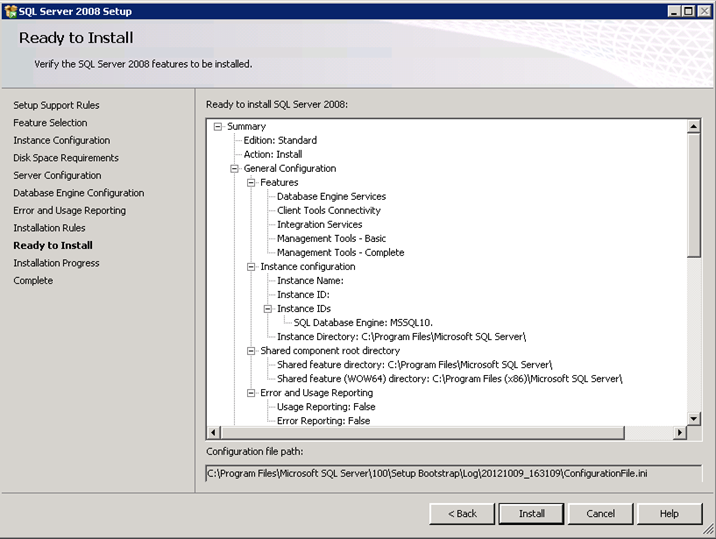Select Installation Progress step
Viewport: 716px width, 539px height.
point(56,263)
